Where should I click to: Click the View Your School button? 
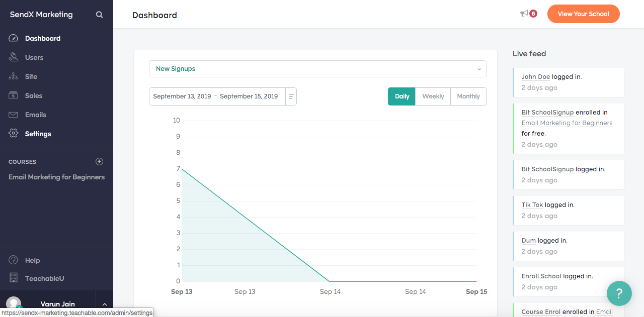point(584,14)
